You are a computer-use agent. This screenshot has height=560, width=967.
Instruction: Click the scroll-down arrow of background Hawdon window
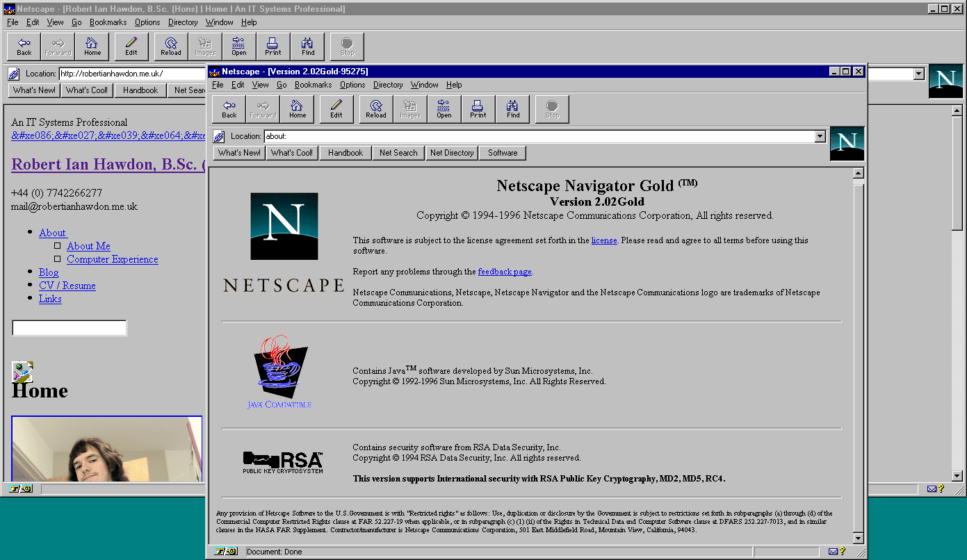(x=957, y=476)
